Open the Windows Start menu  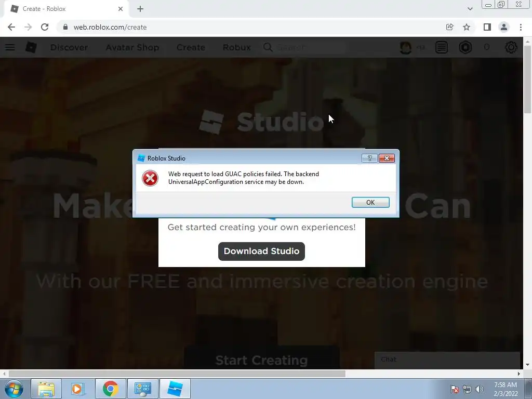tap(14, 389)
